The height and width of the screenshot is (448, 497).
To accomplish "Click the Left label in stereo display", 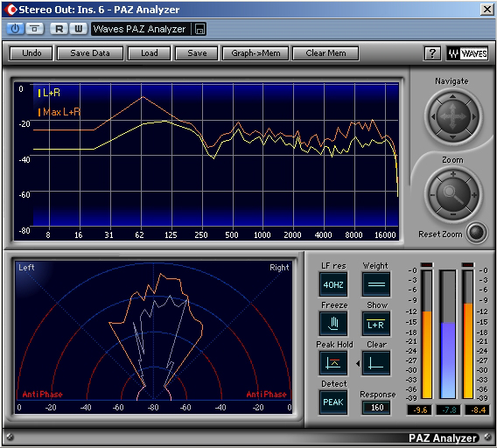I will click(26, 267).
